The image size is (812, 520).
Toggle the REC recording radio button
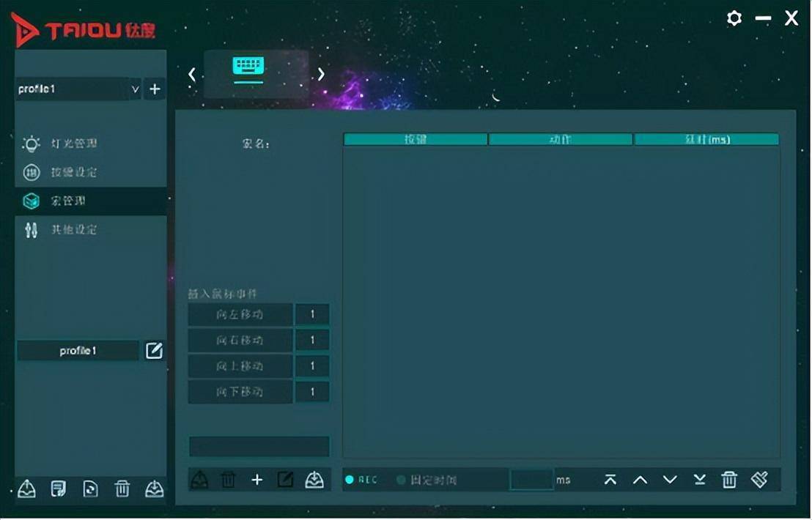click(350, 480)
